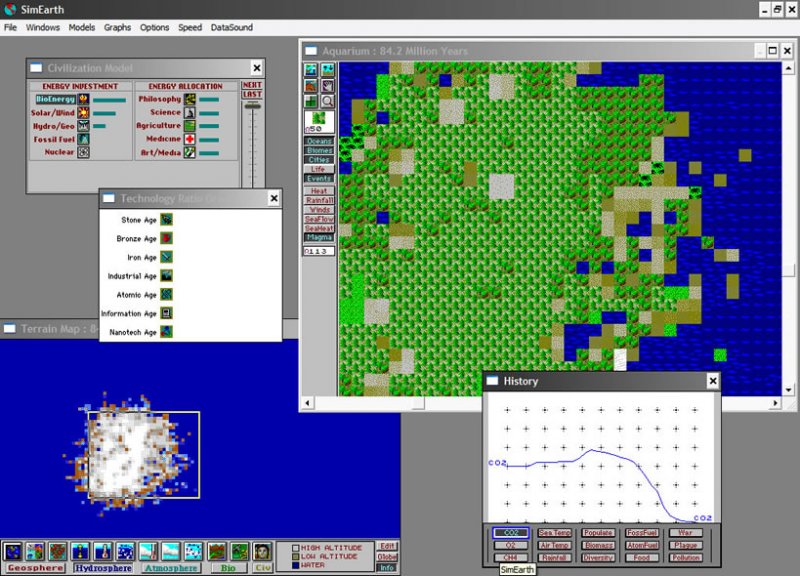
Task: Click the Fossil Fuel icon
Action: coord(83,139)
